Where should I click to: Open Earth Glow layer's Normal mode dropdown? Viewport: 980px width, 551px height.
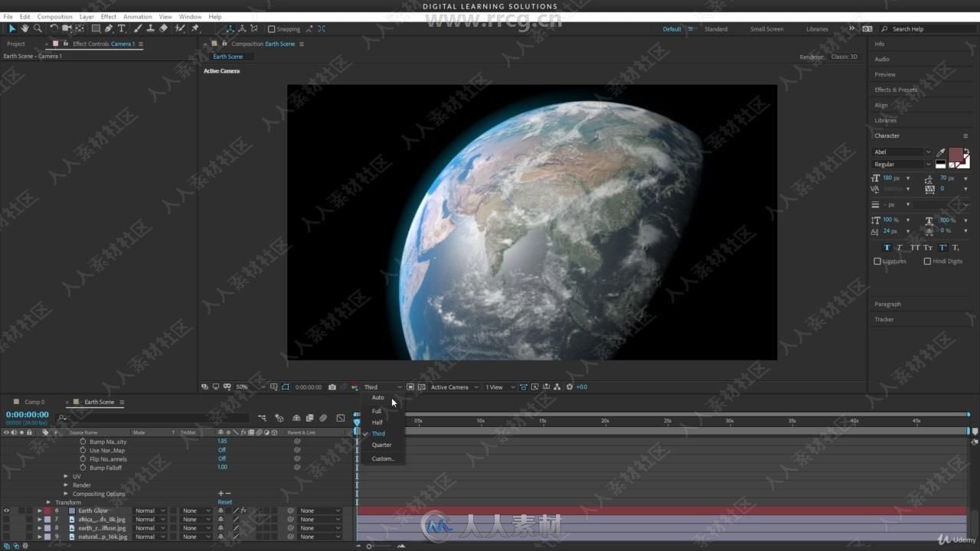point(150,510)
